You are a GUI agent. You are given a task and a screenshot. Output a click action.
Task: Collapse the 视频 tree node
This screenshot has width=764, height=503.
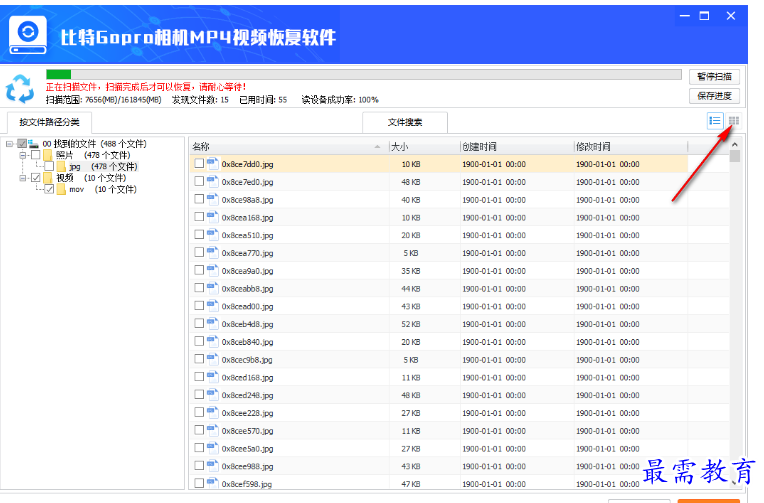22,178
